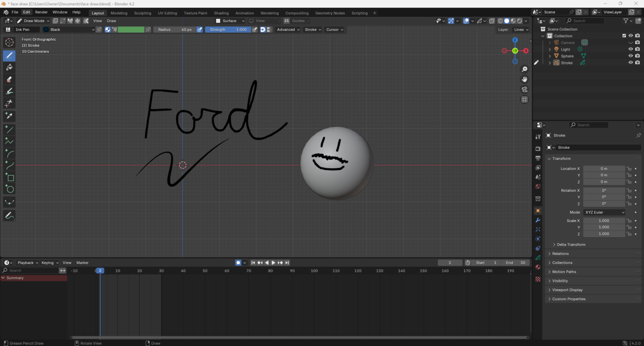Disable the Sphere's viewport visibility eye
The width and height of the screenshot is (644, 346).
[630, 56]
